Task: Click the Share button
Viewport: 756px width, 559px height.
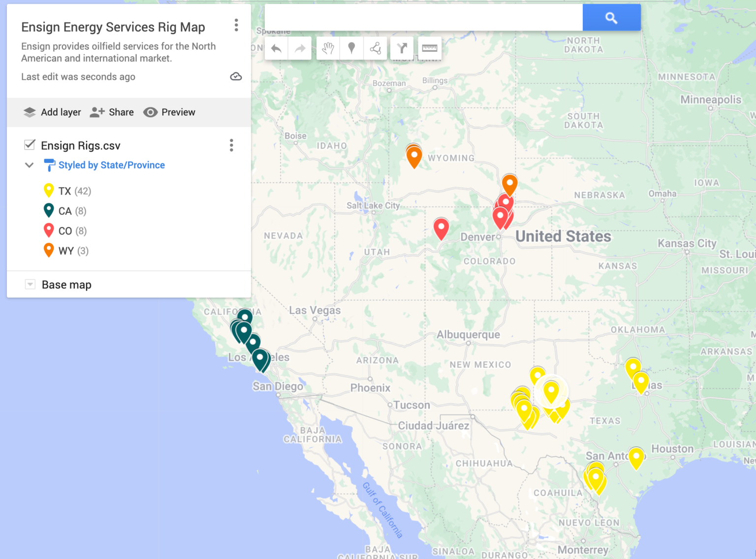Action: point(112,112)
